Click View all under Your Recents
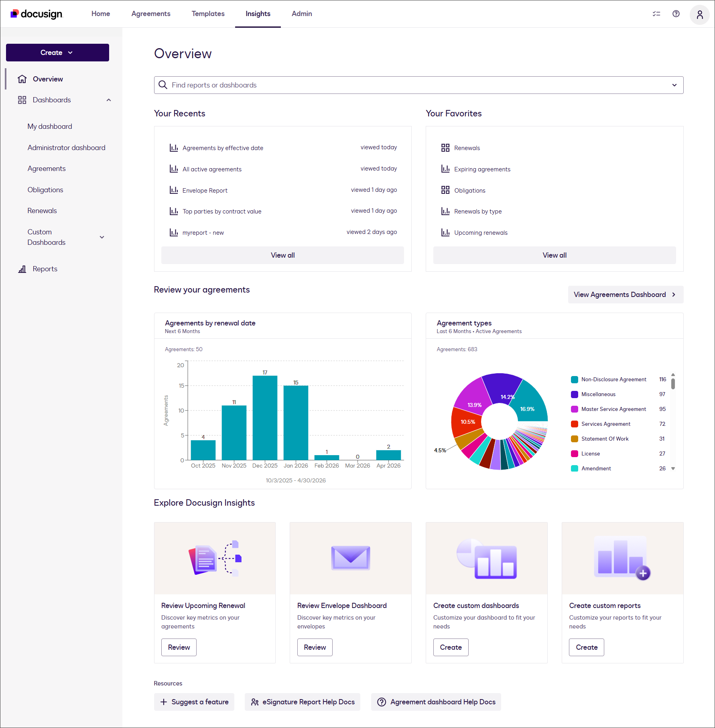The image size is (715, 728). click(282, 255)
